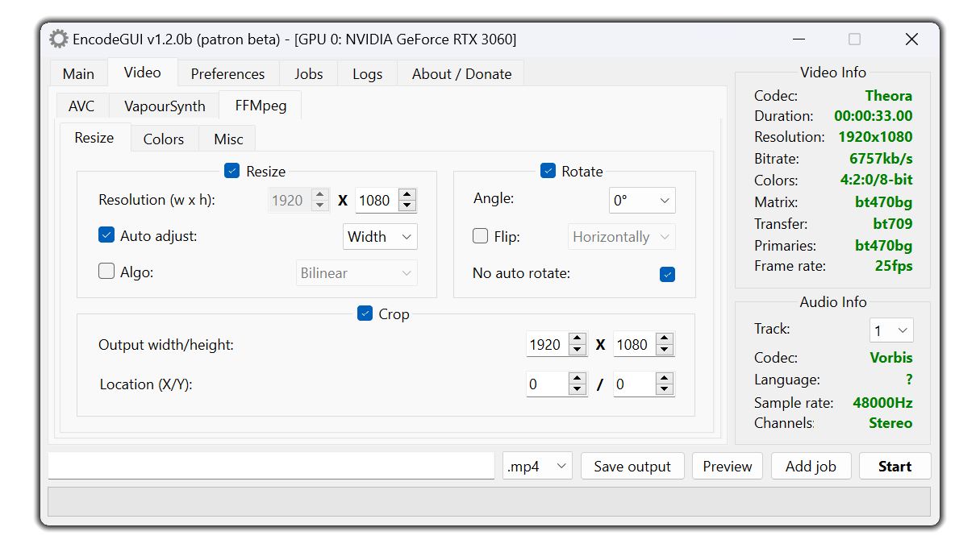Switch to the AVC sub-tab
Viewport: 980px width, 548px height.
[x=81, y=106]
